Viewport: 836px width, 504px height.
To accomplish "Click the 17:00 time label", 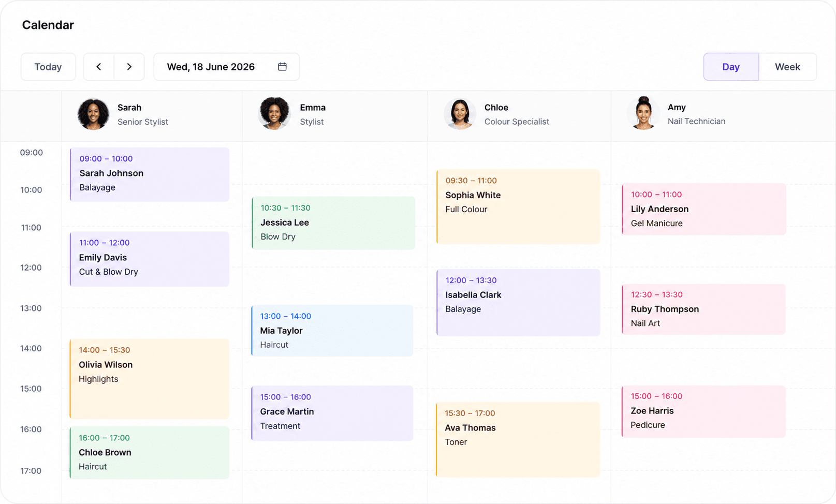I will (x=31, y=471).
